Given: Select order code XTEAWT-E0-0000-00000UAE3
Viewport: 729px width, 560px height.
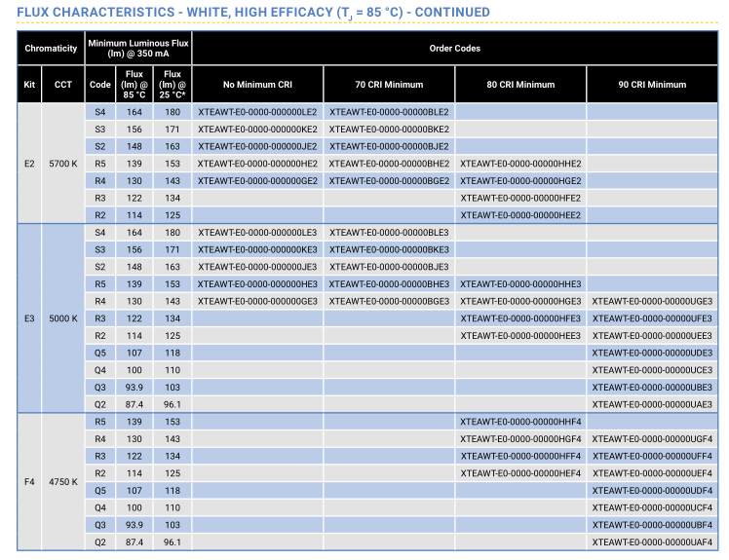Looking at the screenshot, I should click(651, 404).
